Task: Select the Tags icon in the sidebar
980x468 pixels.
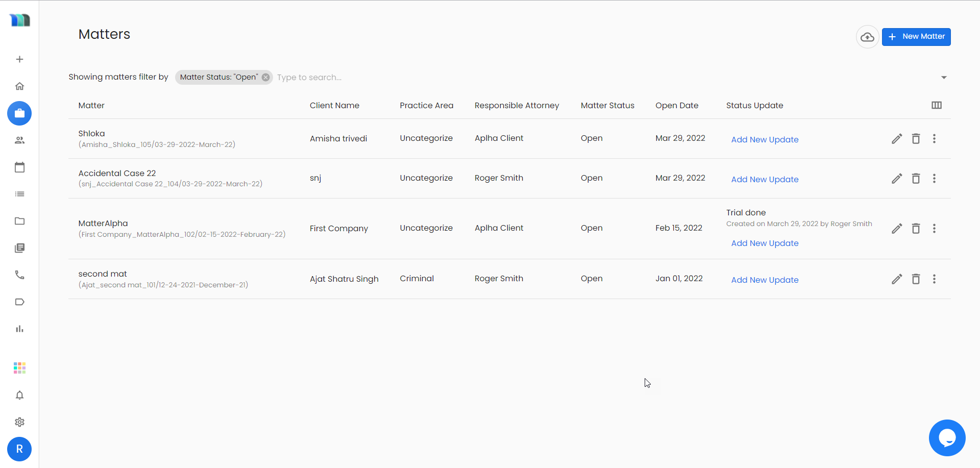Action: [x=19, y=302]
